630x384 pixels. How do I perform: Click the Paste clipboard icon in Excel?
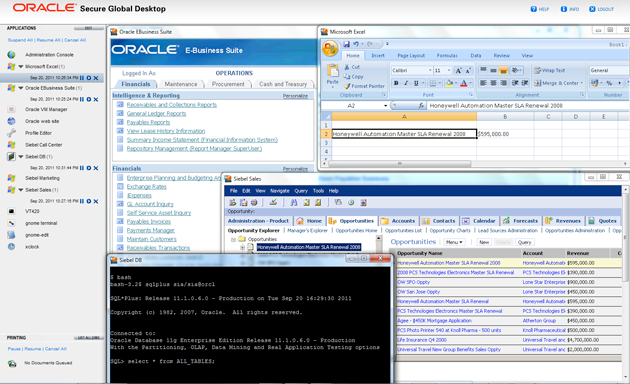point(333,71)
